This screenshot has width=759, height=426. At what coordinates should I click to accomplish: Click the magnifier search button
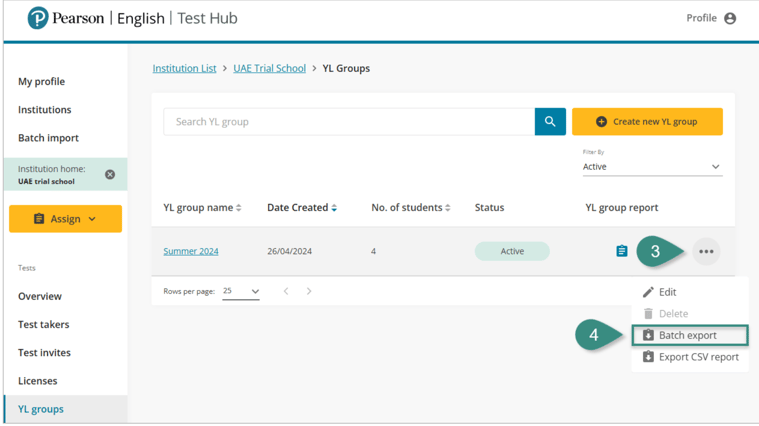tap(550, 122)
